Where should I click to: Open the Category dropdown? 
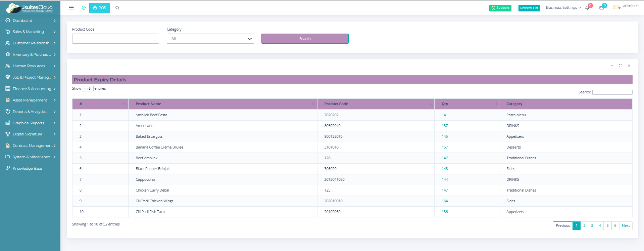(210, 39)
